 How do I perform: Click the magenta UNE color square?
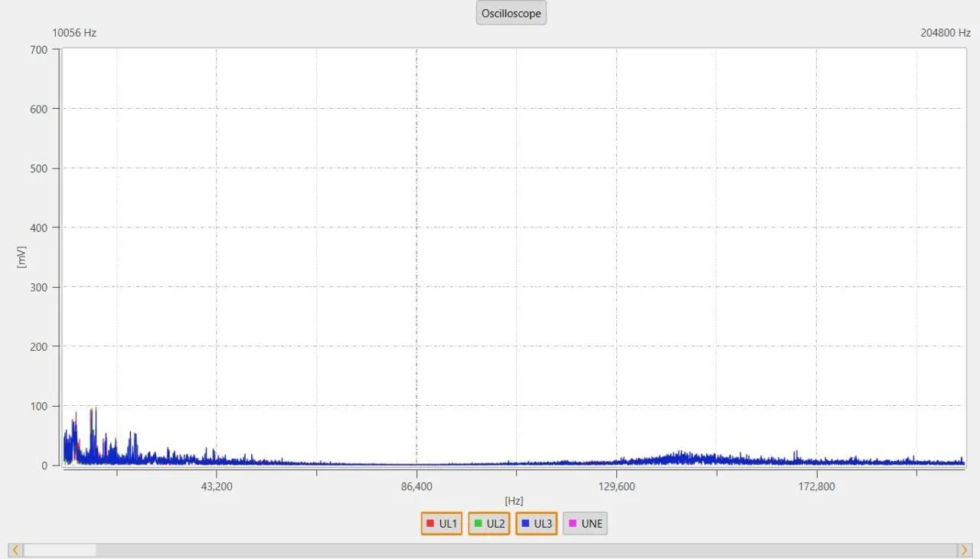tap(572, 524)
